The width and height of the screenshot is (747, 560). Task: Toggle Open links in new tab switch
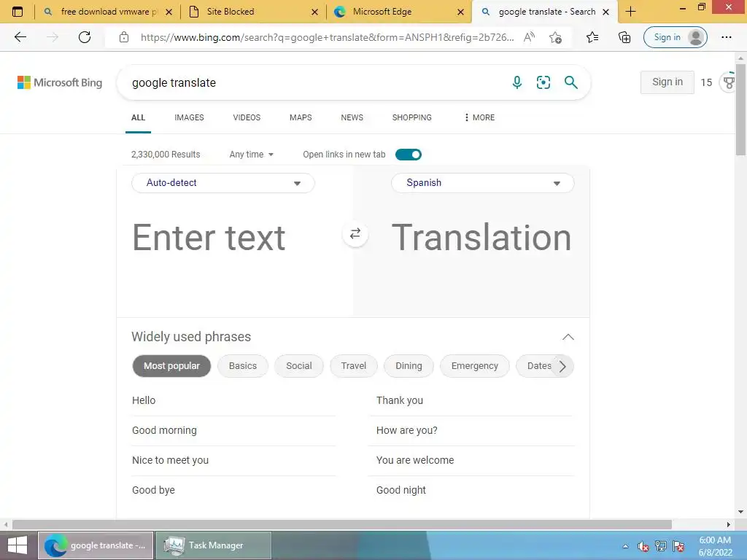409,155
